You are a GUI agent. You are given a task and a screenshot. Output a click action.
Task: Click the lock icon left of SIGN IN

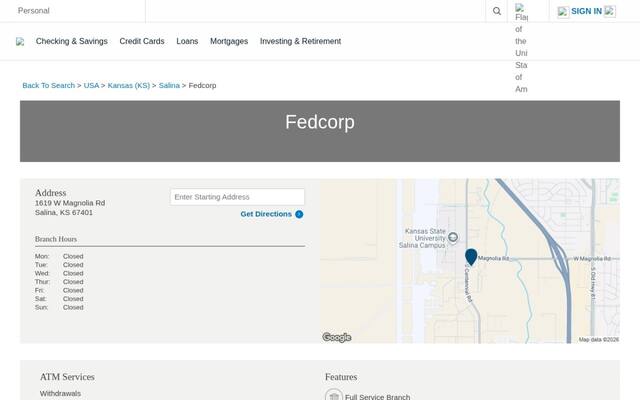pos(563,12)
